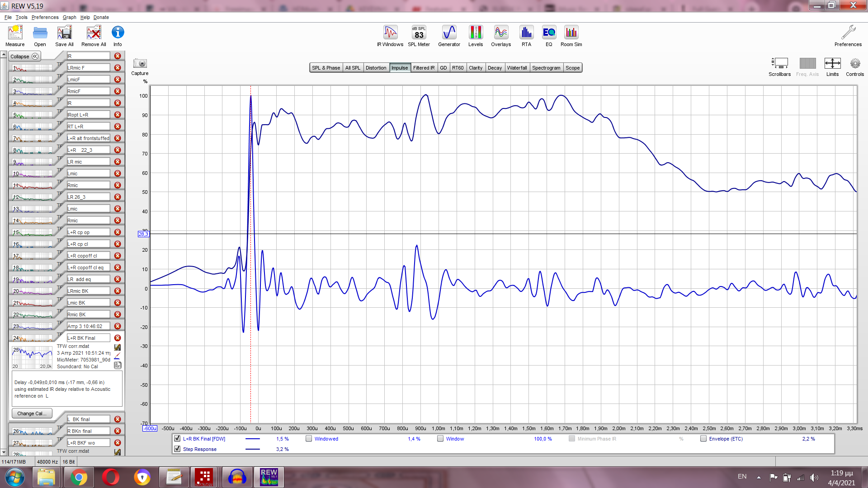Switch to the Waterfall tab

pos(517,68)
